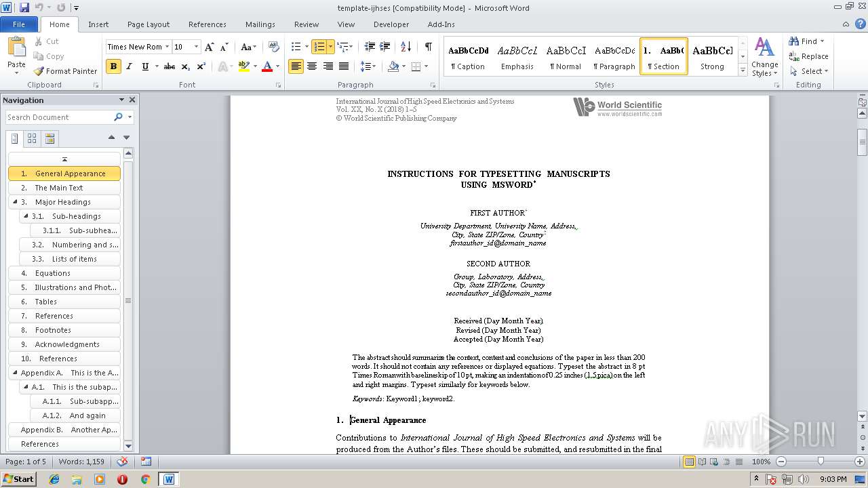Toggle Underline formatting
The width and height of the screenshot is (868, 488).
pyautogui.click(x=144, y=66)
